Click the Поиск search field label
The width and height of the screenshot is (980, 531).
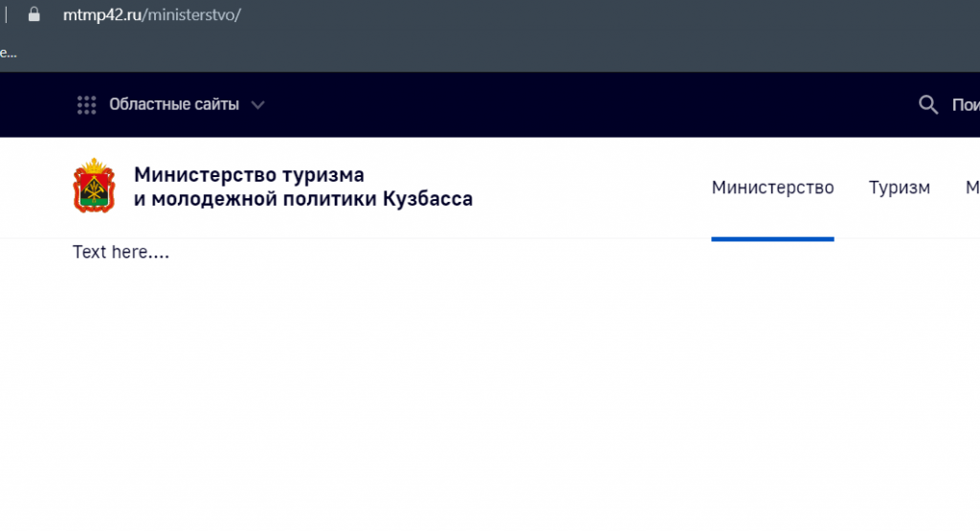(x=966, y=105)
